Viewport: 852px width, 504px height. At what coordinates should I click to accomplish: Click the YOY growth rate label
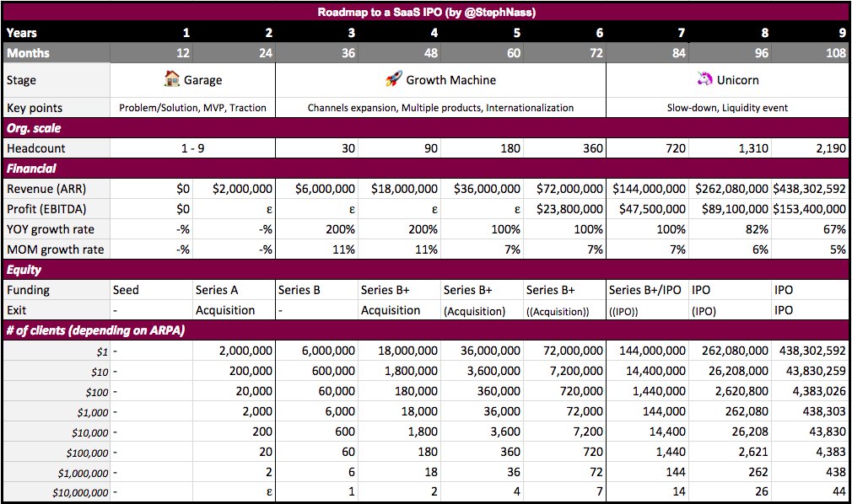pyautogui.click(x=57, y=229)
